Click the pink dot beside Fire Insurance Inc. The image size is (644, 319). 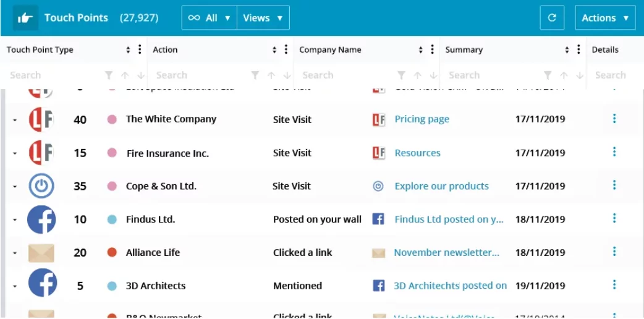112,153
